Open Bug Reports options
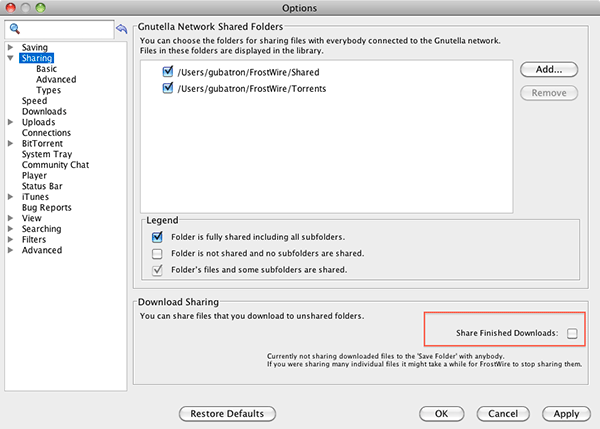600x429 pixels. point(47,207)
